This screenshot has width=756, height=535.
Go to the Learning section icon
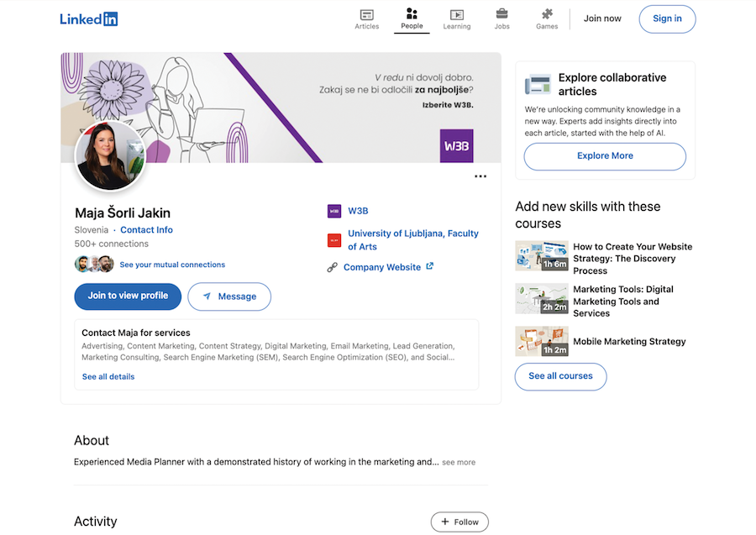click(456, 15)
